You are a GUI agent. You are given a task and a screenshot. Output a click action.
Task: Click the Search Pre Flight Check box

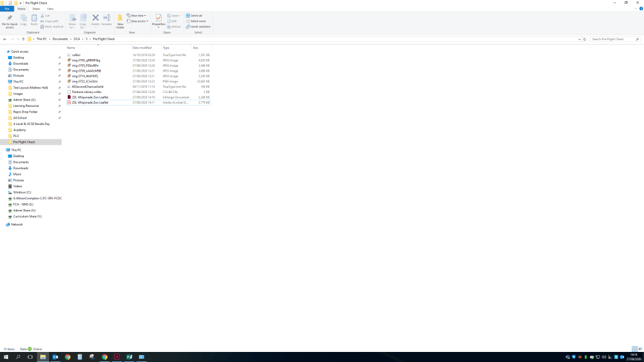(614, 39)
